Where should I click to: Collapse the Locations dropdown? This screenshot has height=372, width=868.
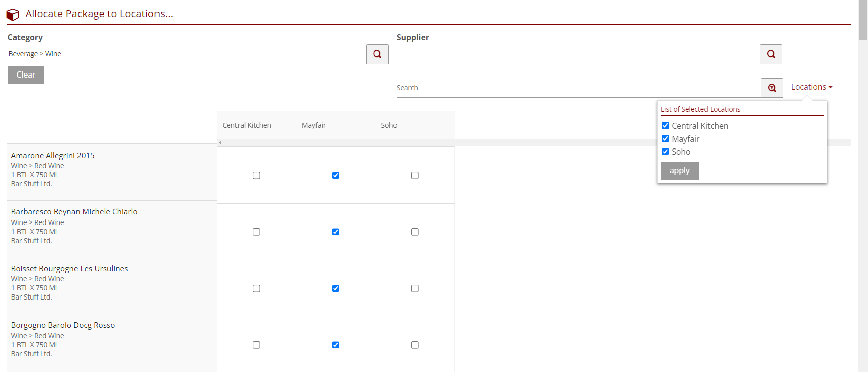coord(811,87)
